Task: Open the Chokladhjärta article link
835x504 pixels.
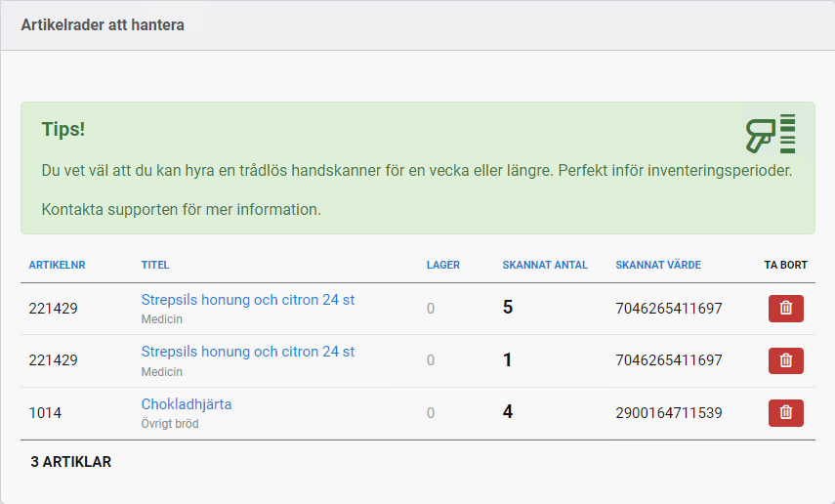Action: click(187, 404)
